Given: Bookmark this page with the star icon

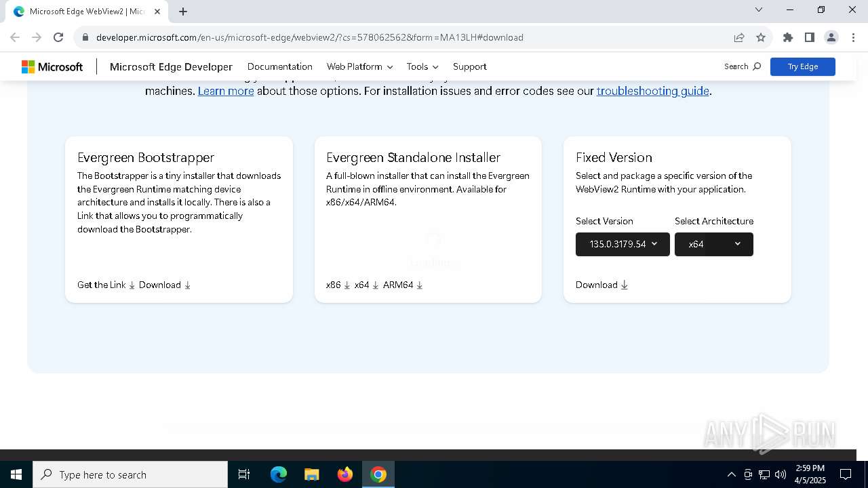Looking at the screenshot, I should click(x=761, y=37).
